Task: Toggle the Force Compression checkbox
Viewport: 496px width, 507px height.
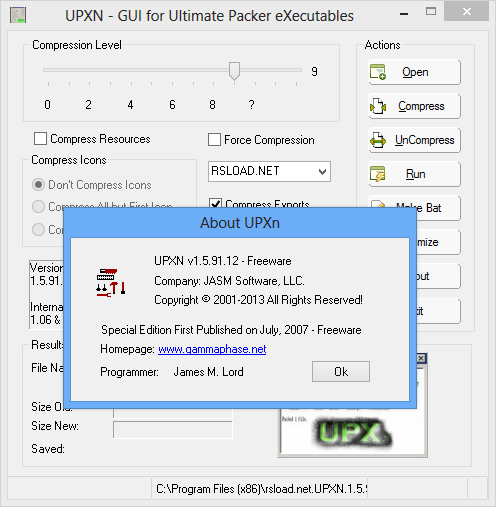Action: click(x=214, y=140)
